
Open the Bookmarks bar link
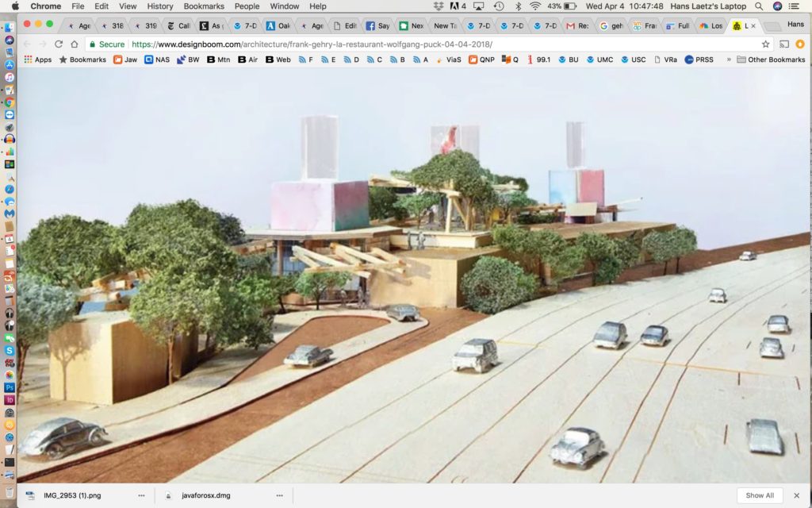click(x=82, y=60)
